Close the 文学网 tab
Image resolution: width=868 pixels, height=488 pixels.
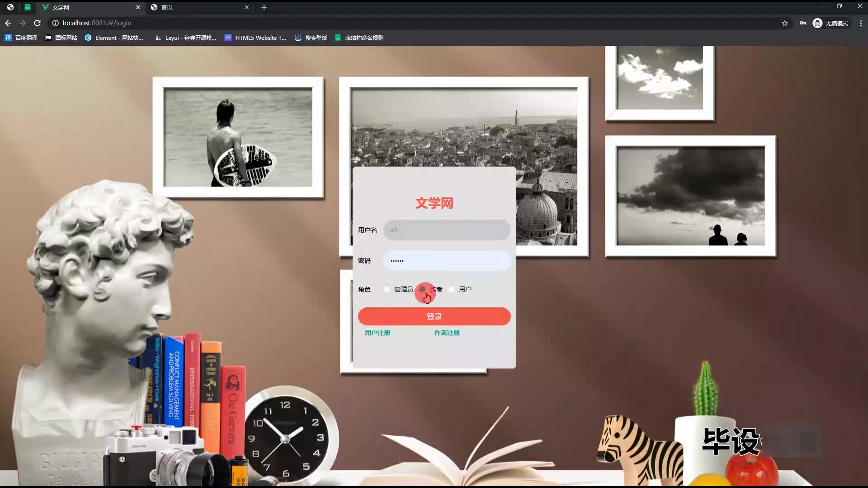point(138,7)
